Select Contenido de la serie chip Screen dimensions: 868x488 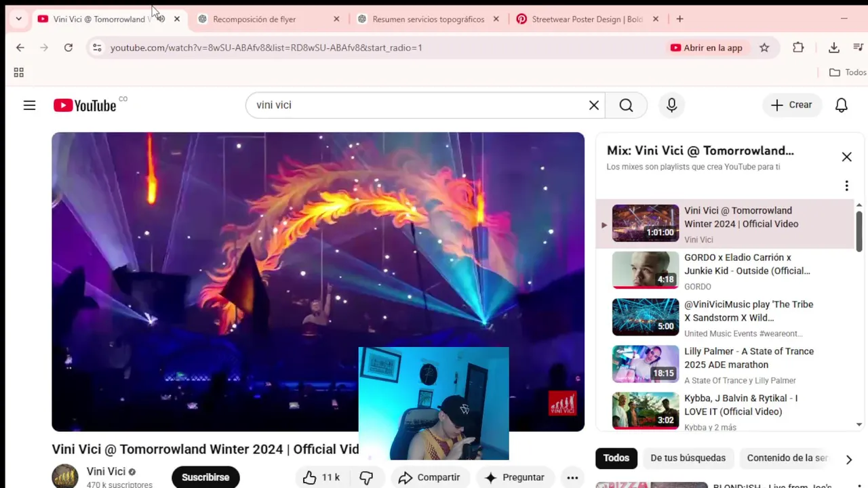pyautogui.click(x=787, y=458)
